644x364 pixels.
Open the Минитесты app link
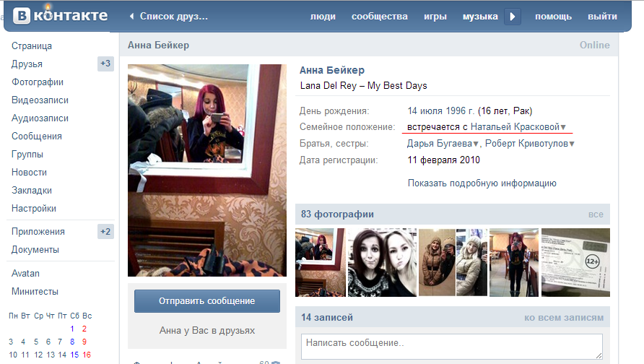pos(35,292)
